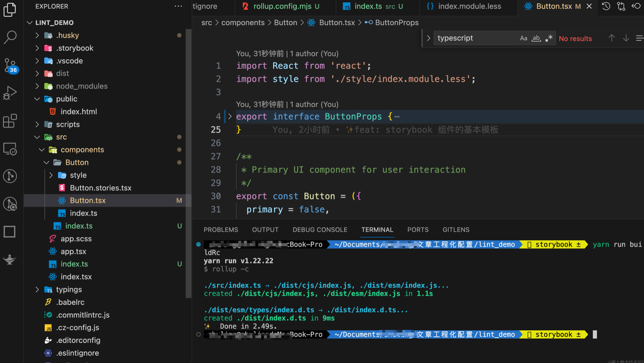Screen dimensions: 644x363
Task: Toggle Match Case in find widget
Action: point(523,38)
